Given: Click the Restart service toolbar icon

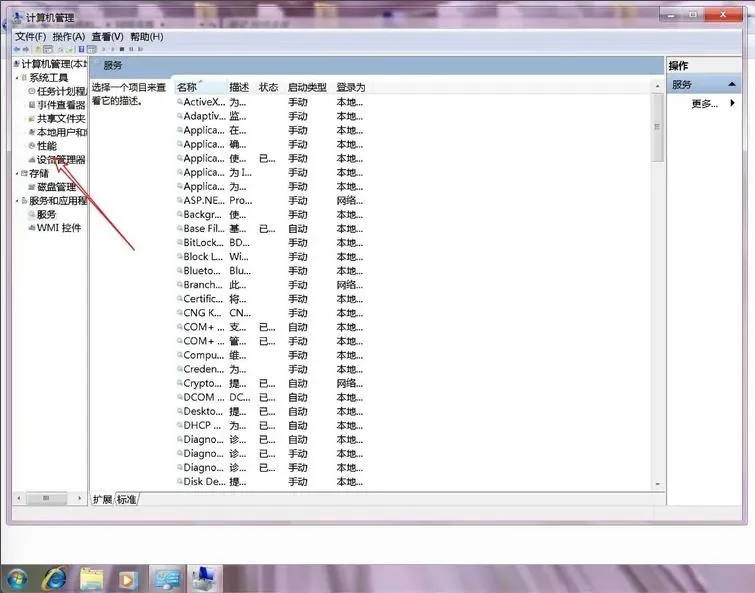Looking at the screenshot, I should coord(141,49).
